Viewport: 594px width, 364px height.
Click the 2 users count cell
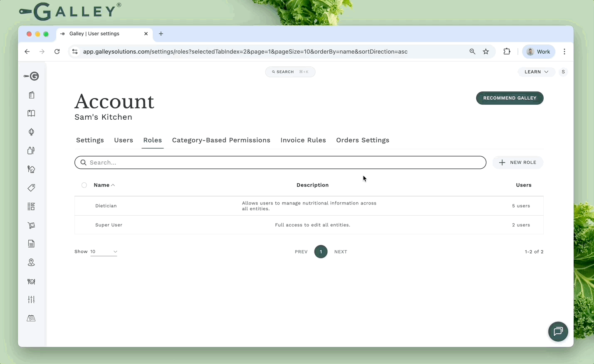(x=521, y=225)
